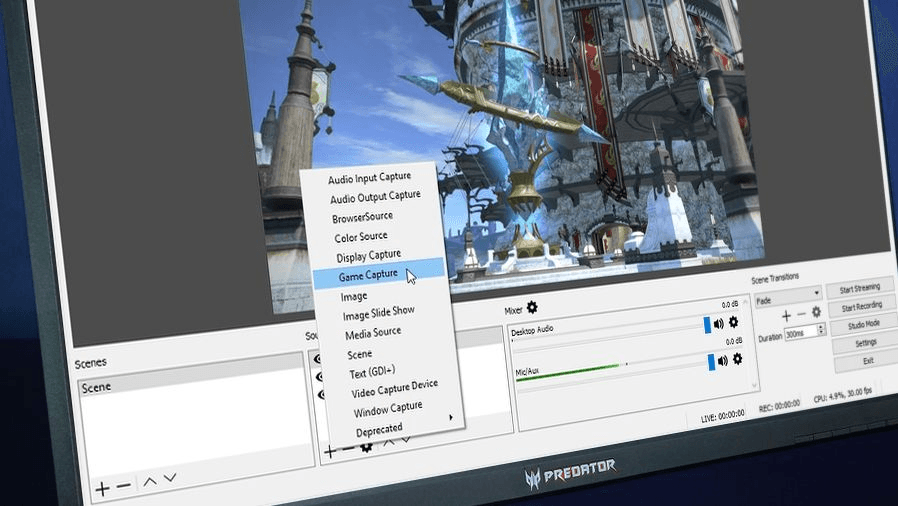Click the CPU: 4.9%, 30.00 fps status
This screenshot has width=898, height=506.
tap(842, 395)
